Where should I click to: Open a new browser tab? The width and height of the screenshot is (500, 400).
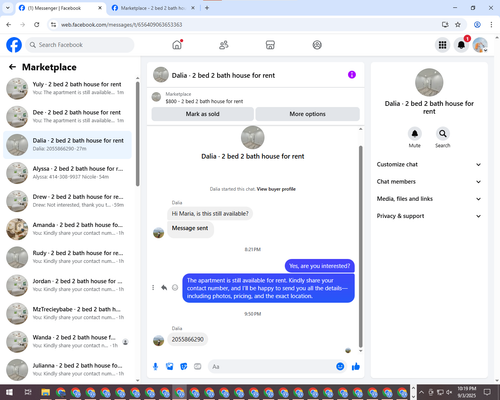pos(207,8)
